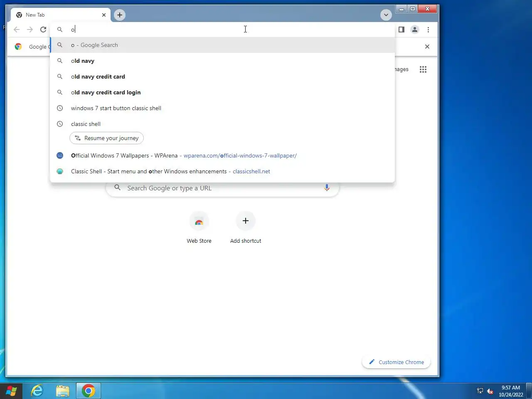Select the New Tab tab
The width and height of the screenshot is (532, 399).
point(61,15)
